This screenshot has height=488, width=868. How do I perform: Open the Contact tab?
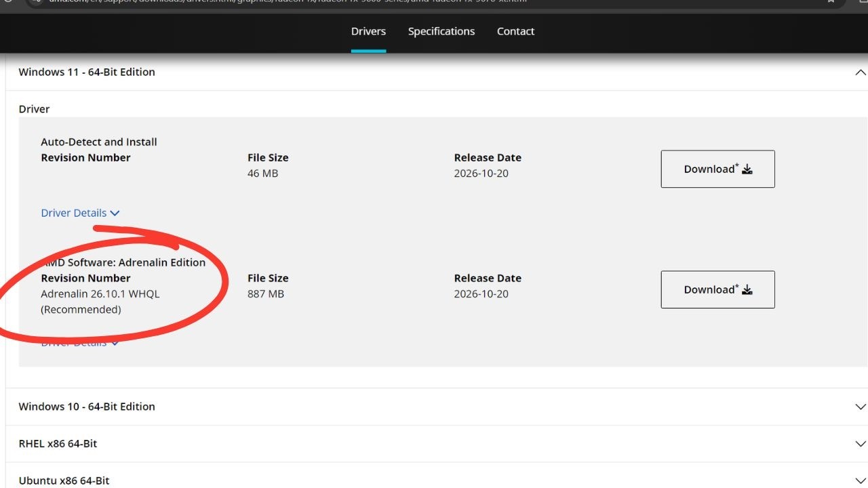click(x=515, y=31)
